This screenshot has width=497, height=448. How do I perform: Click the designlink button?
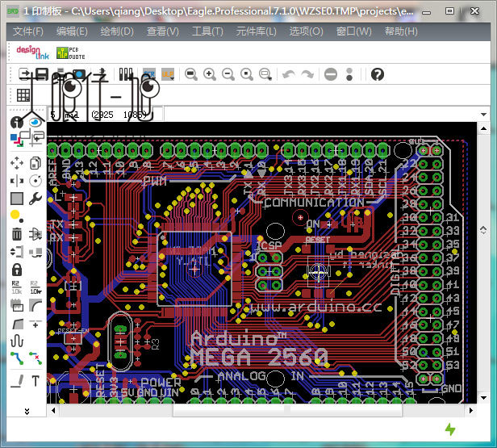[x=32, y=52]
